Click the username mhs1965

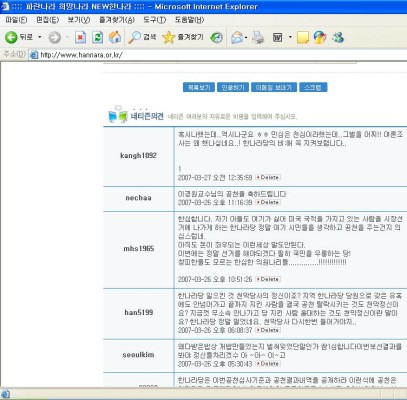[139, 249]
